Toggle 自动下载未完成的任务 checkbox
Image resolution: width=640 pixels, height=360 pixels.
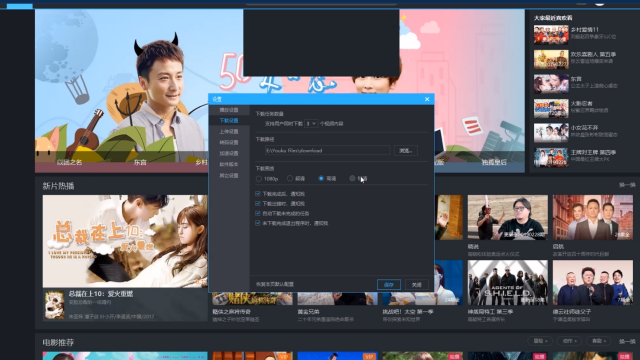[258, 213]
